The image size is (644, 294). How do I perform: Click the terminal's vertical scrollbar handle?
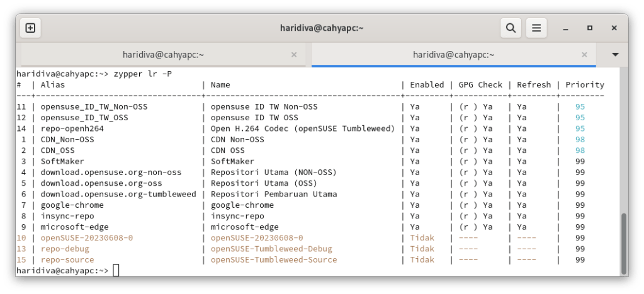623,243
